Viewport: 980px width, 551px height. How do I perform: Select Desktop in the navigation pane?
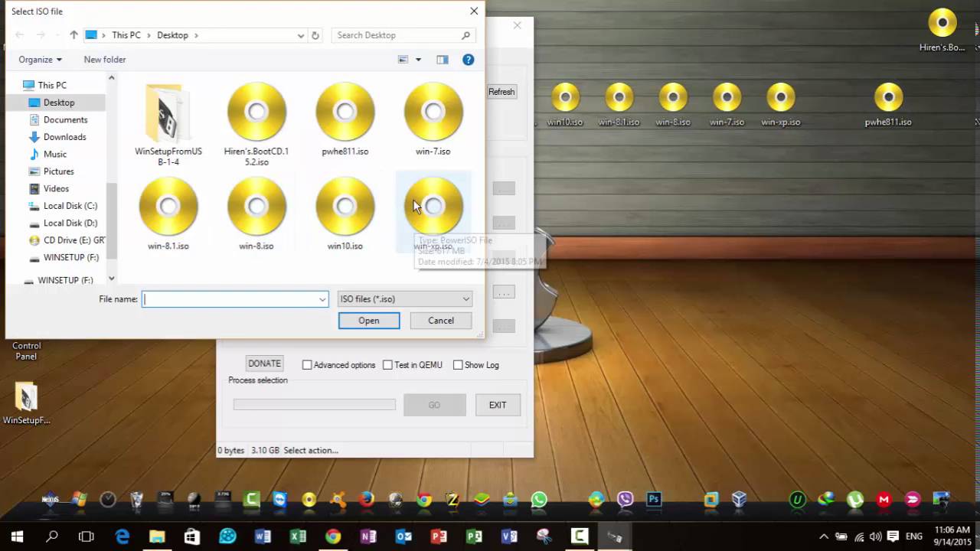[59, 103]
